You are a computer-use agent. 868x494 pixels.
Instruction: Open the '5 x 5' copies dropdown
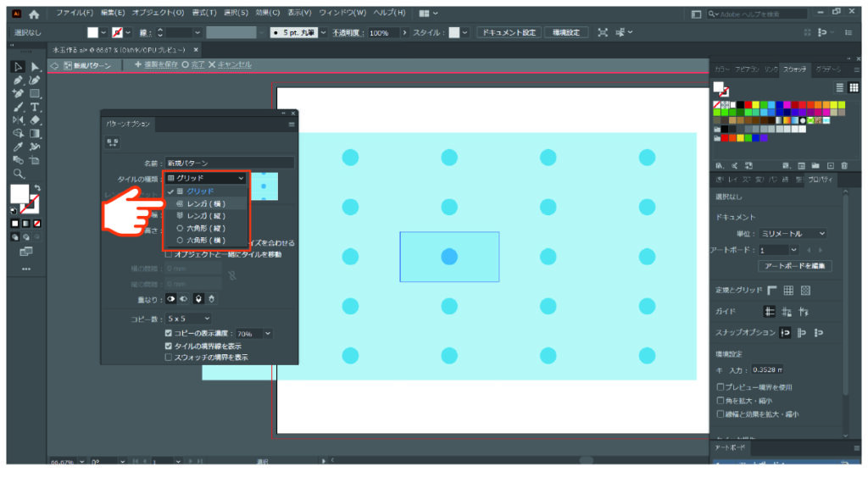coord(188,319)
